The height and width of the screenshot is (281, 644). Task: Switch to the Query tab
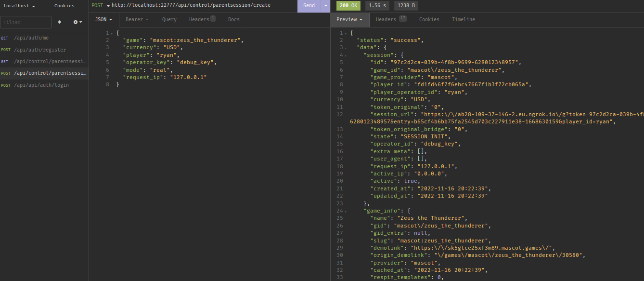(169, 19)
